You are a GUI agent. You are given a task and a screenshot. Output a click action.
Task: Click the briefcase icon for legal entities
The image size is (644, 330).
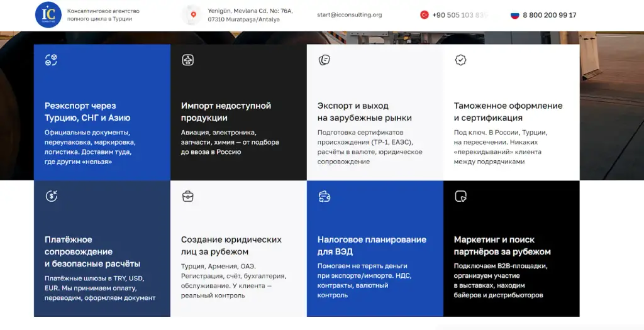coord(187,196)
